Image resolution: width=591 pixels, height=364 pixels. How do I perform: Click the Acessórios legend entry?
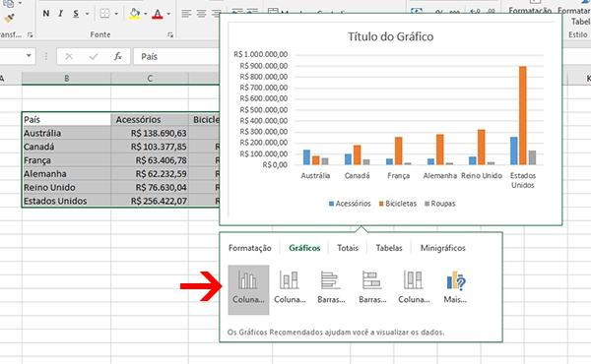coord(350,204)
